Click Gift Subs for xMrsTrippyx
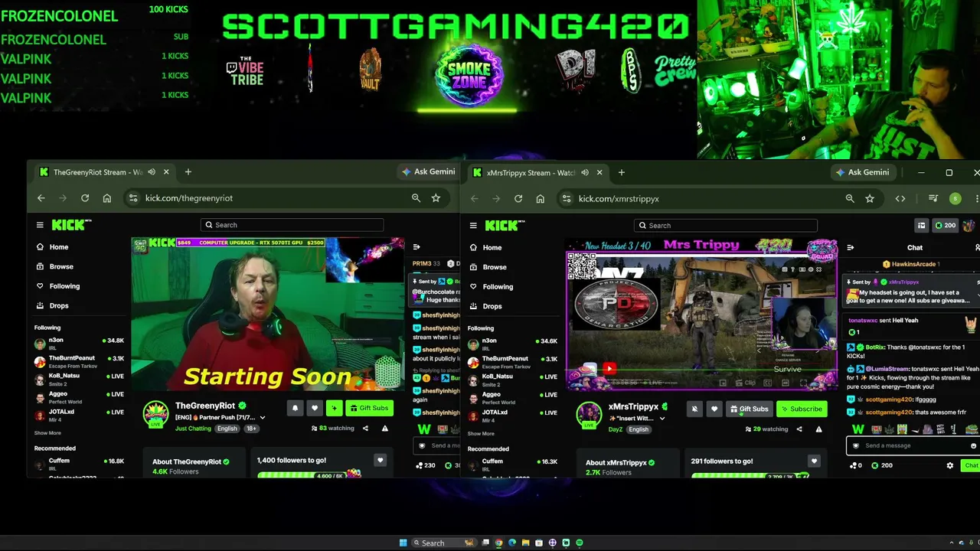This screenshot has width=980, height=551. 749,409
